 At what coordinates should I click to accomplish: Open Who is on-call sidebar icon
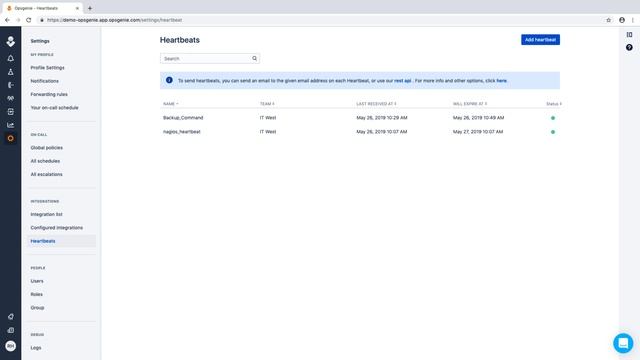11,85
